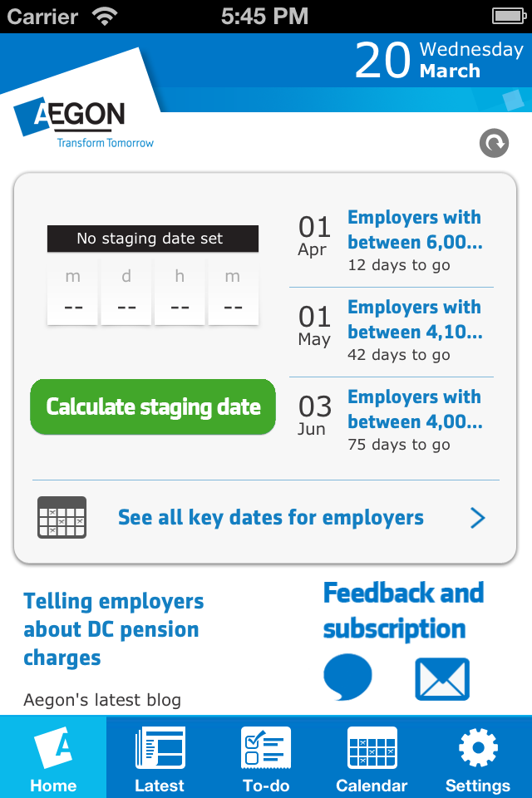Screen dimensions: 532x798
Task: Tap the 20 Wednesday March date header
Action: 439,60
